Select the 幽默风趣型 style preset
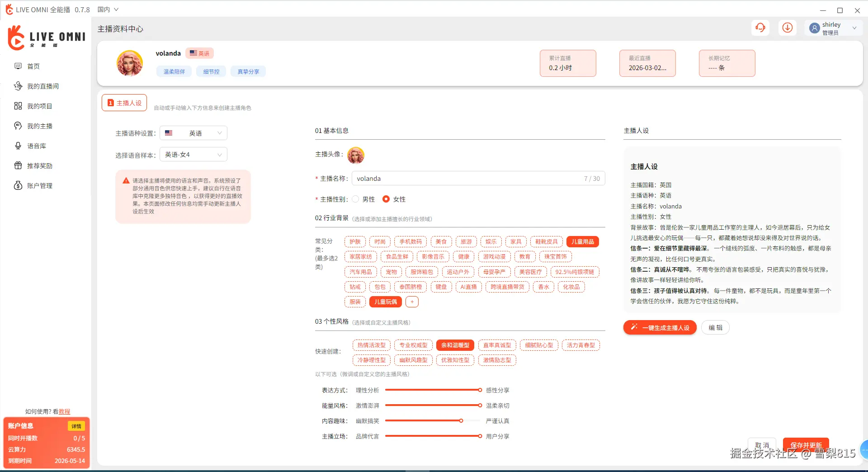 [x=413, y=360]
